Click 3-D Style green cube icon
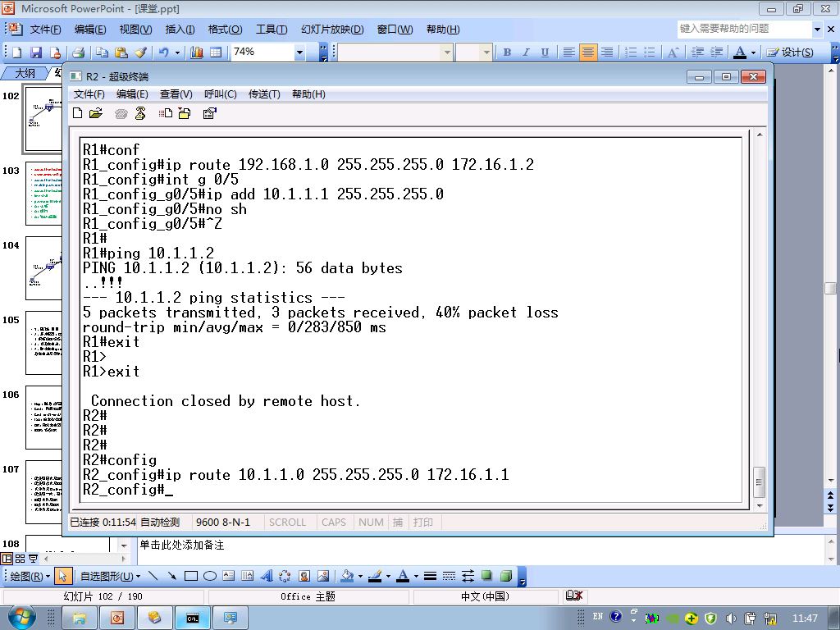840x630 pixels. click(505, 576)
